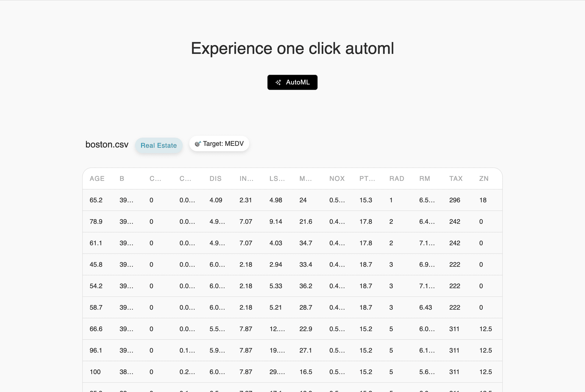Click the TAX column header

pyautogui.click(x=456, y=179)
